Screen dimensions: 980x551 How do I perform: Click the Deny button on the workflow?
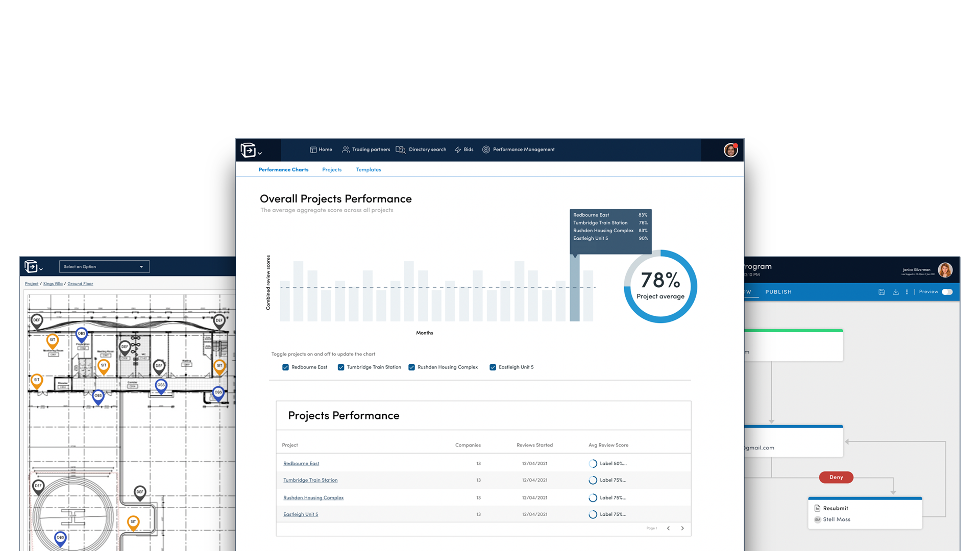(x=836, y=477)
